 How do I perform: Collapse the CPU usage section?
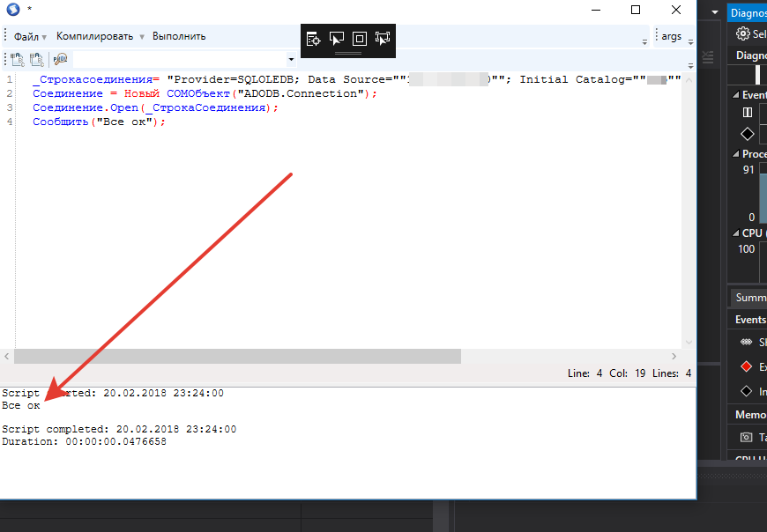(x=737, y=232)
